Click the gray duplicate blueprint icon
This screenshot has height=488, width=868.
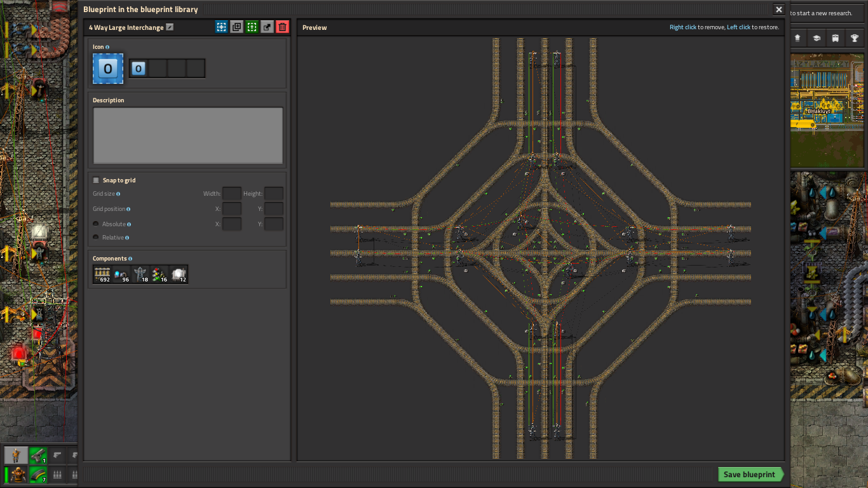[237, 27]
